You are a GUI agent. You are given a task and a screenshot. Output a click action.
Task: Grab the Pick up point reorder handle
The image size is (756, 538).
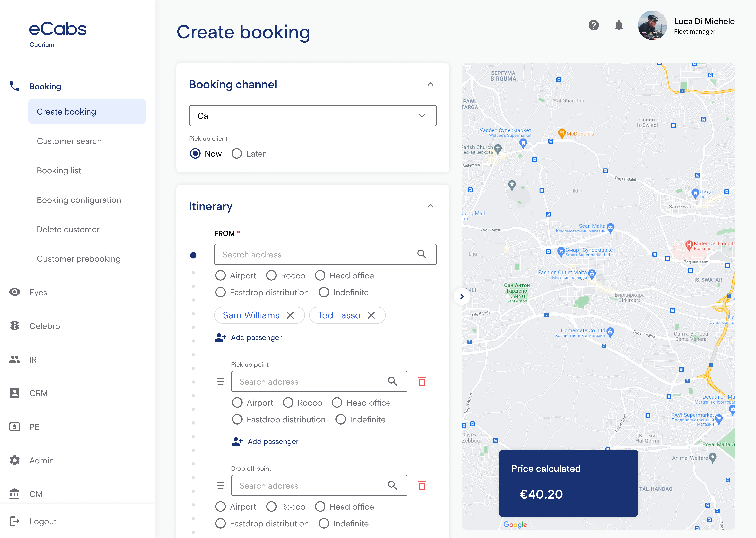tap(220, 382)
